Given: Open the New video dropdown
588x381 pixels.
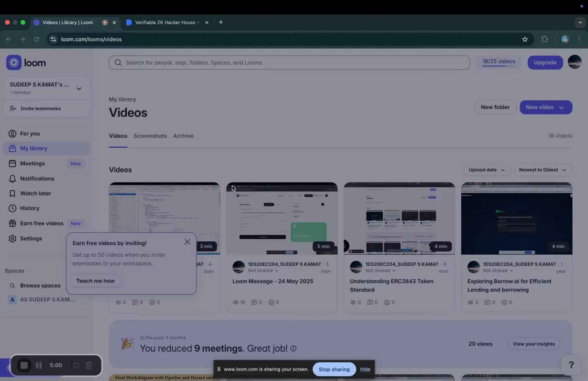Looking at the screenshot, I should coord(546,107).
